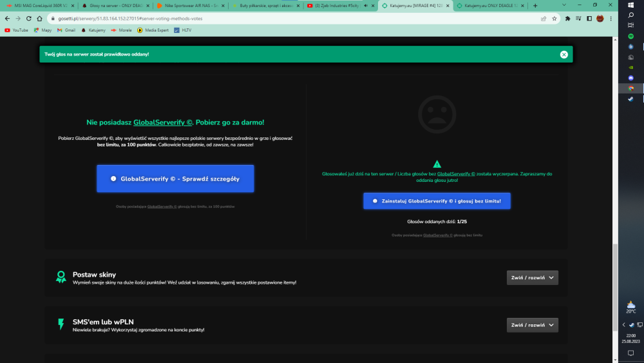Image resolution: width=644 pixels, height=363 pixels.
Task: Open NVIDIA app from the taskbar
Action: click(x=631, y=68)
